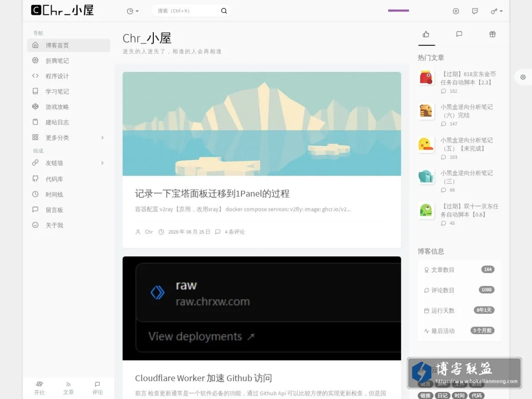Open the 留言板 message icon
This screenshot has height=399, width=532.
pos(35,210)
